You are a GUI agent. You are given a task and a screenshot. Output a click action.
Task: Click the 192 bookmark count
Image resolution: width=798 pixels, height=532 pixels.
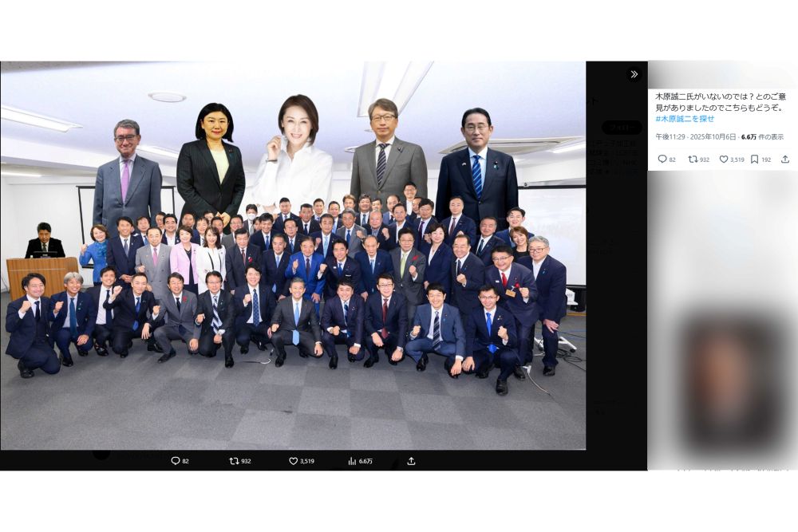point(766,159)
